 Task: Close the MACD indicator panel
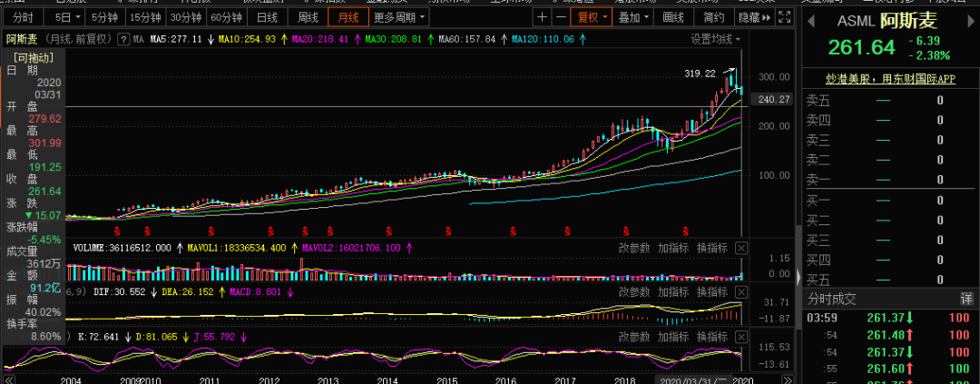click(x=741, y=291)
